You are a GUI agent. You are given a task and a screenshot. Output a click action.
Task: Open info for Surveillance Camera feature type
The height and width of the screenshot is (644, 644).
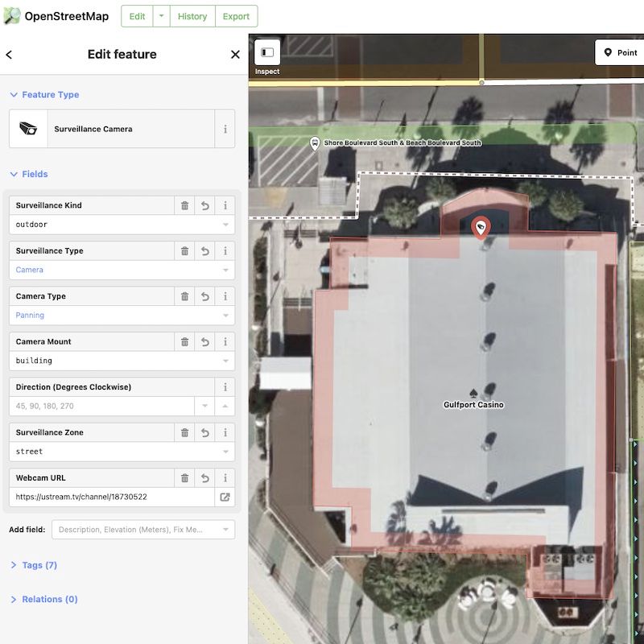225,129
